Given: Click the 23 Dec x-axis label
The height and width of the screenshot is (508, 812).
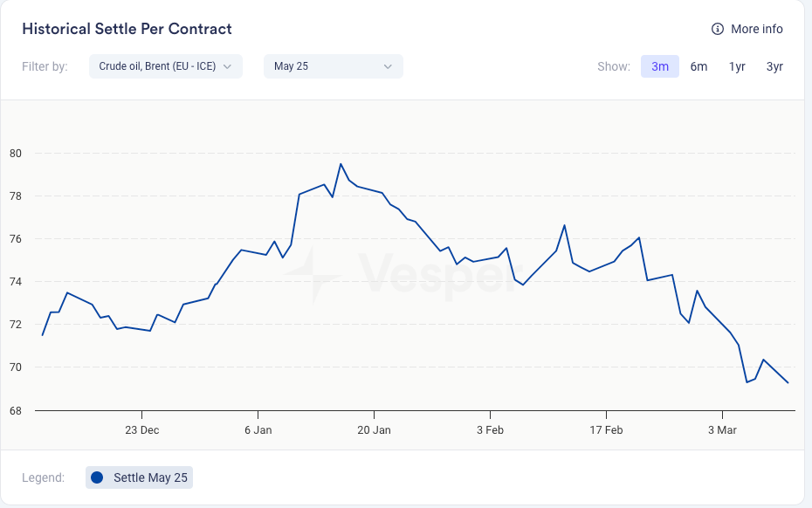Looking at the screenshot, I should (141, 430).
